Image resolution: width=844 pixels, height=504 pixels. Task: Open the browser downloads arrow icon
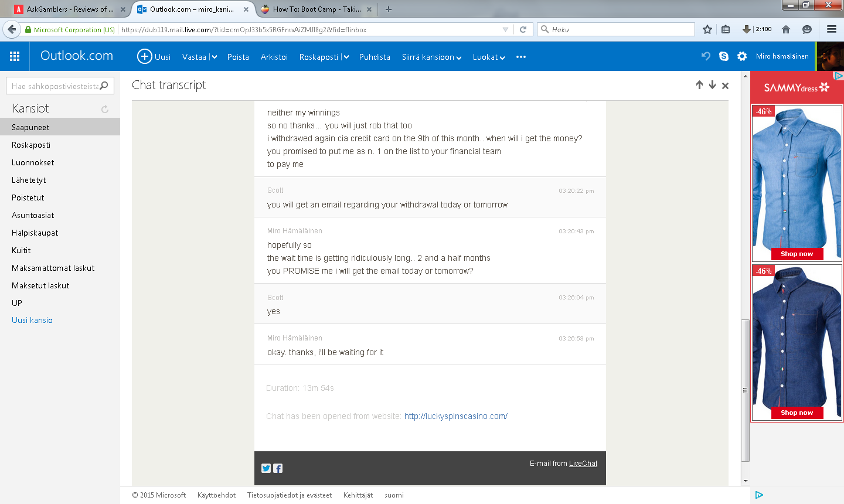[x=746, y=29]
